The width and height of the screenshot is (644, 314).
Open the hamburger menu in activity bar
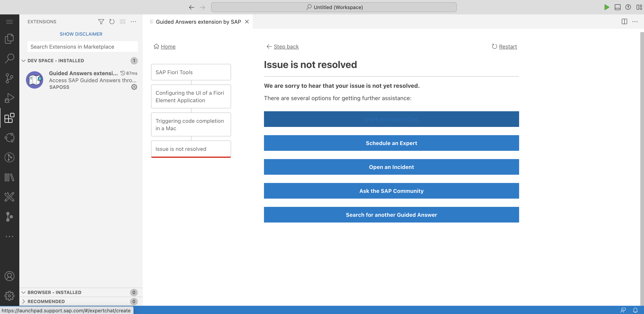click(9, 22)
